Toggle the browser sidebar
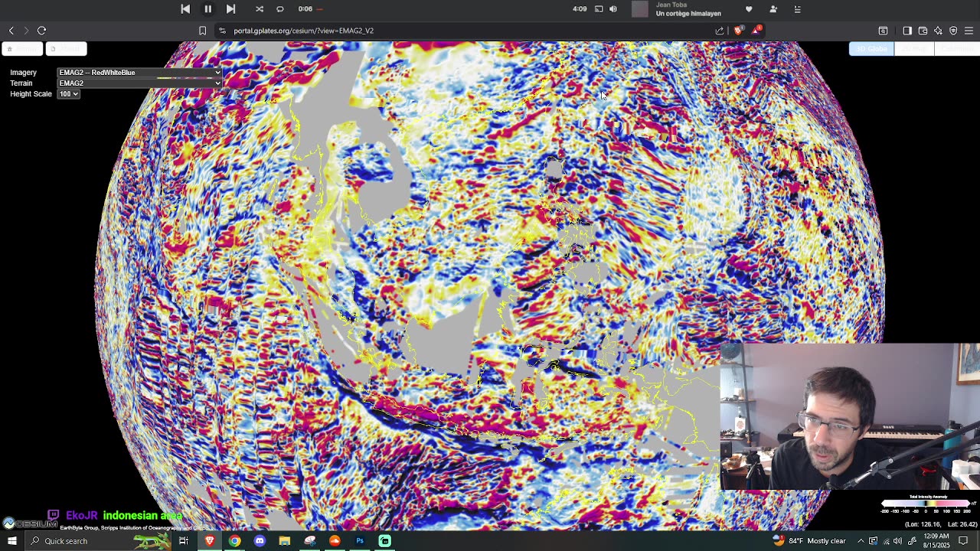 [907, 31]
